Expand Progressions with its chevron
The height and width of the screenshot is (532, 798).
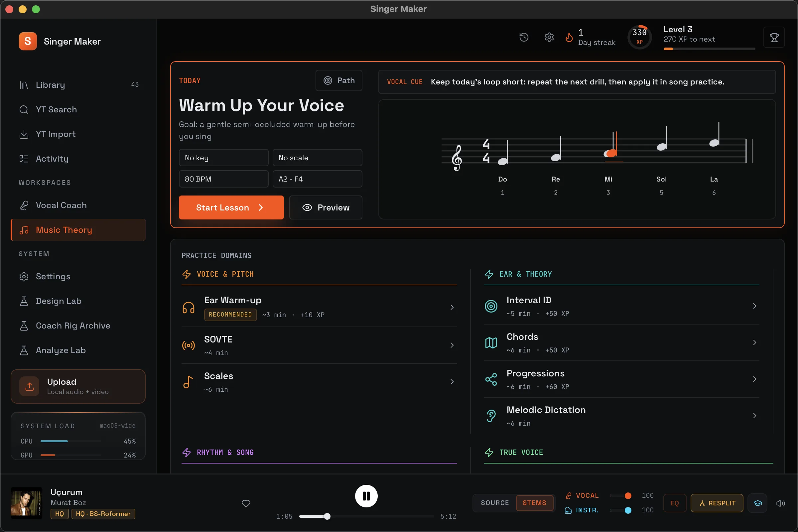(754, 379)
